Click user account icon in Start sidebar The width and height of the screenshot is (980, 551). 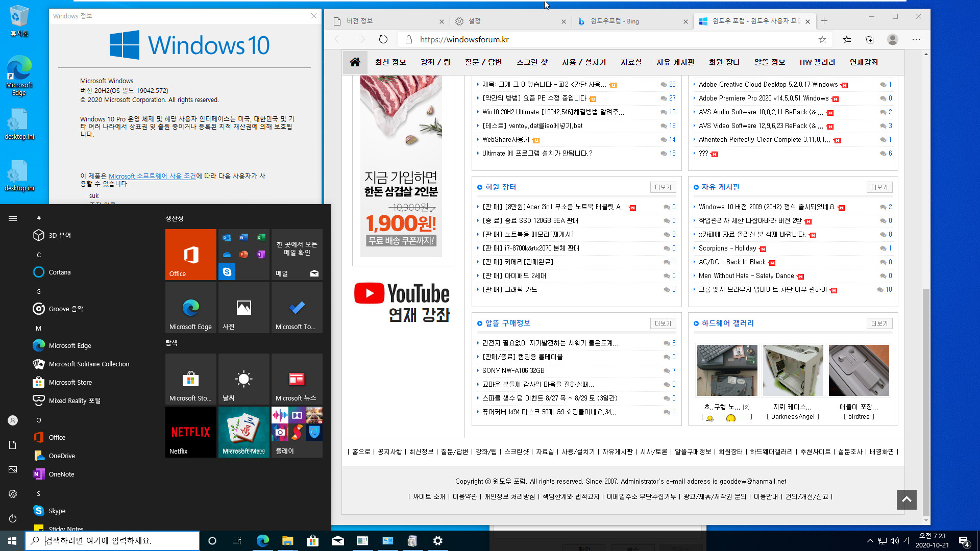[13, 420]
